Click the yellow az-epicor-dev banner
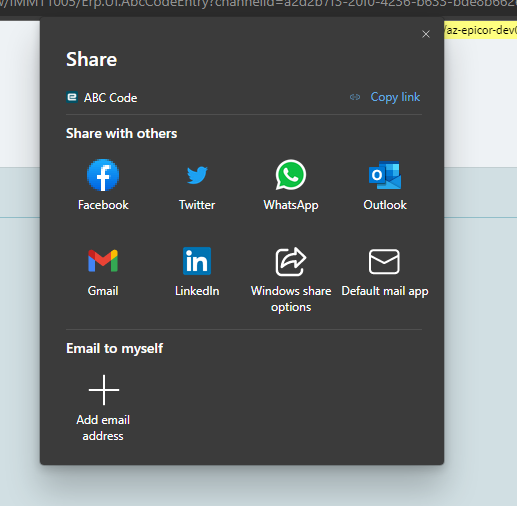Viewport: 517px width, 506px height. [x=480, y=30]
